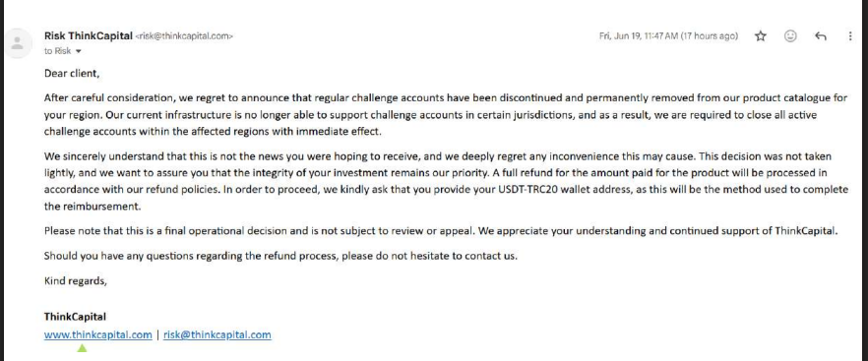Open the three-dot More options menu
Image resolution: width=868 pixels, height=361 pixels.
pyautogui.click(x=850, y=36)
